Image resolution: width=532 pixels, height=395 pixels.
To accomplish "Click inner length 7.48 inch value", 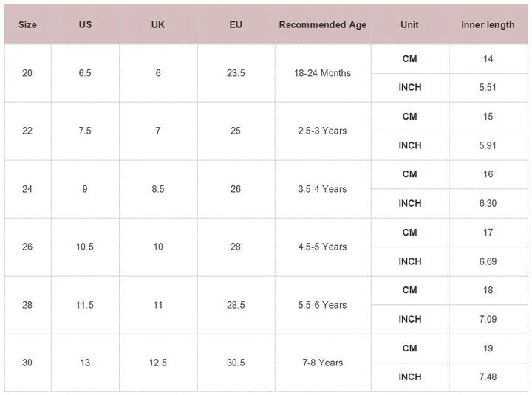I will (488, 377).
